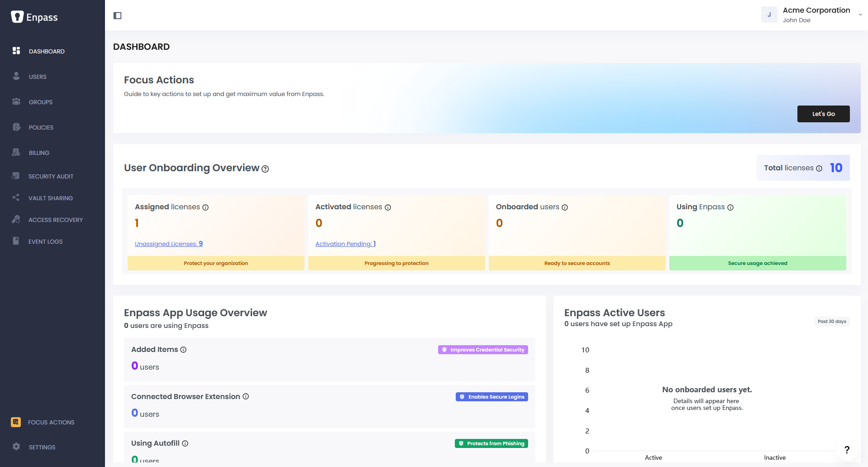868x467 pixels.
Task: Click the Settings gear icon
Action: tap(16, 447)
